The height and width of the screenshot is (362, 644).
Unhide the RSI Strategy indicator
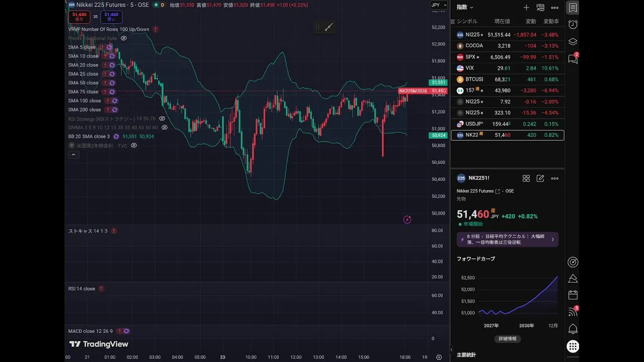coord(162,119)
